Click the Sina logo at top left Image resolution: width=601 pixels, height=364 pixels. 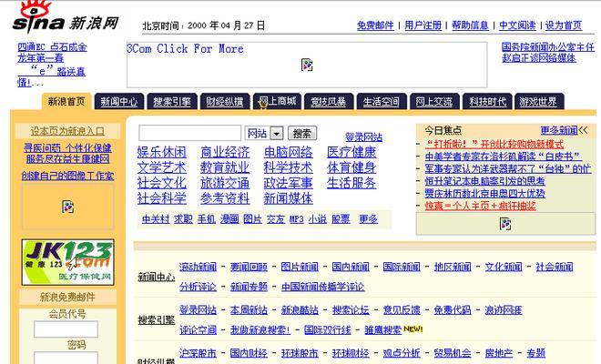66,17
